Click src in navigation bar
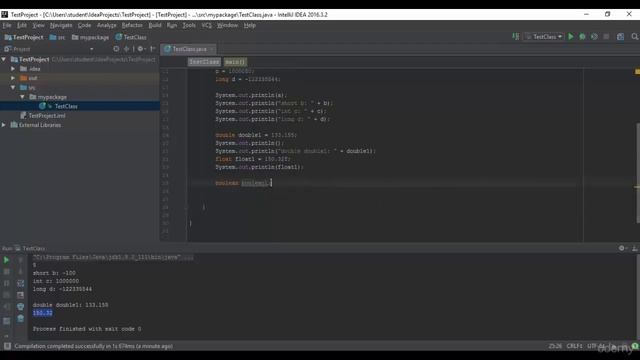 (x=58, y=37)
